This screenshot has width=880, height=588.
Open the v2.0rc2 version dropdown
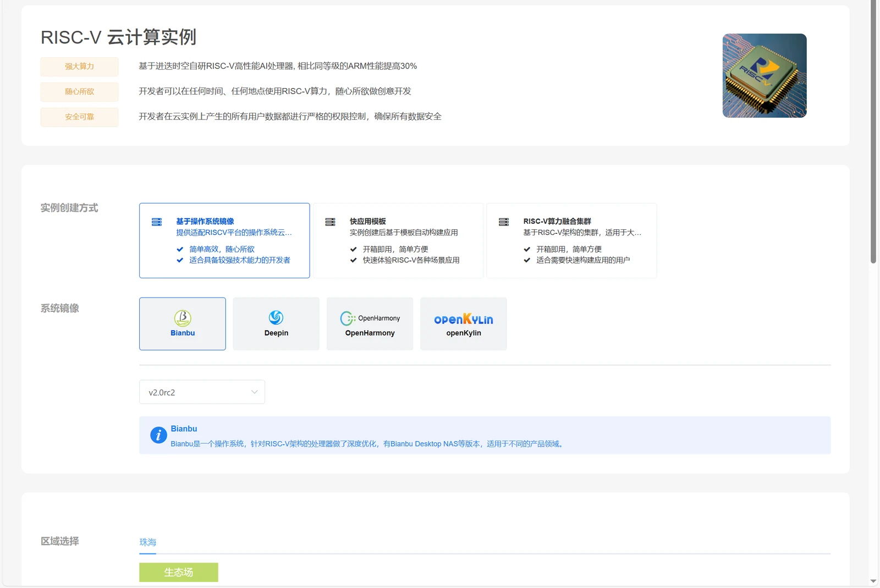202,392
